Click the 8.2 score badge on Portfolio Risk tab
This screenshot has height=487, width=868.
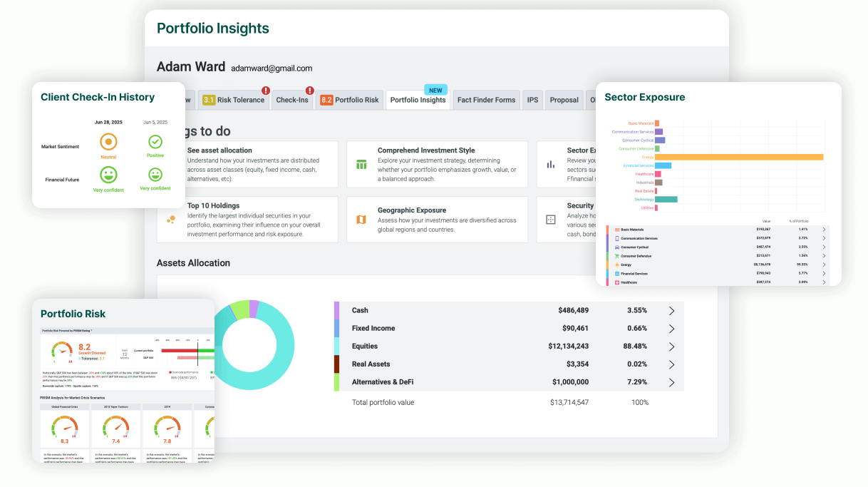click(x=326, y=100)
